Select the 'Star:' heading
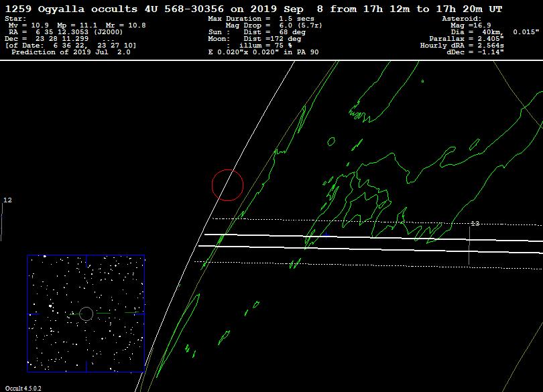This screenshot has height=392, width=543. (15, 19)
